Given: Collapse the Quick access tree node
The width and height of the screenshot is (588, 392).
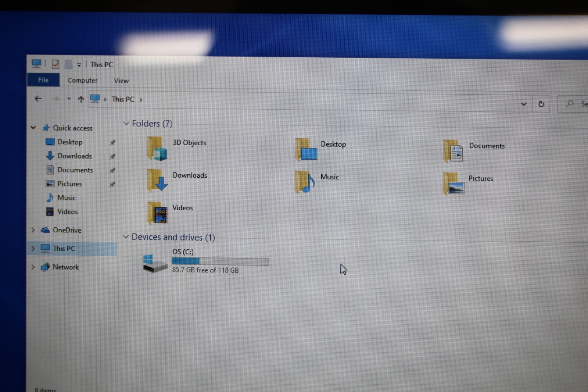Looking at the screenshot, I should tap(33, 128).
